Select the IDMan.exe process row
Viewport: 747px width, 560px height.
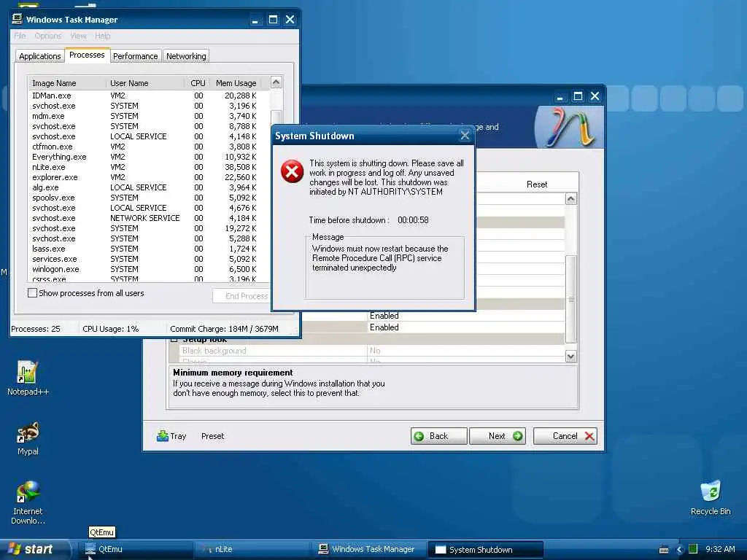[x=149, y=96]
